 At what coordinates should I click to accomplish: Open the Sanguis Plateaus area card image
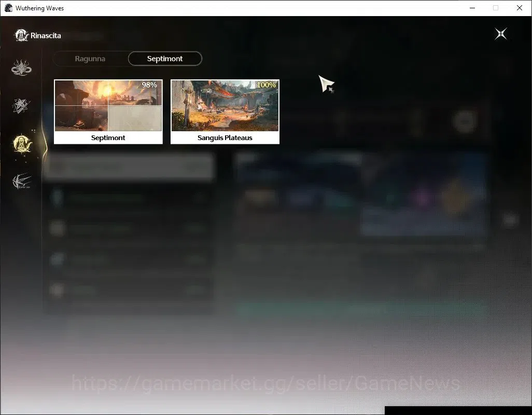(225, 105)
